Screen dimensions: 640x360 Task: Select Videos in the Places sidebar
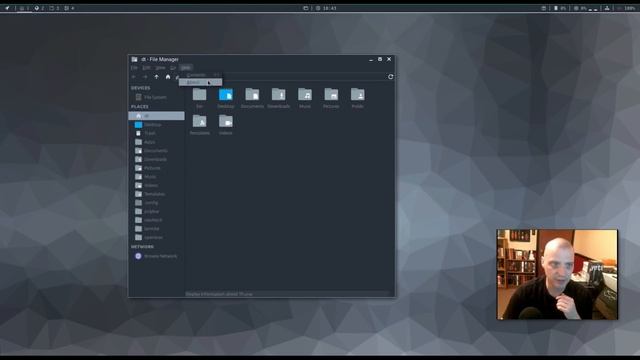click(x=147, y=185)
